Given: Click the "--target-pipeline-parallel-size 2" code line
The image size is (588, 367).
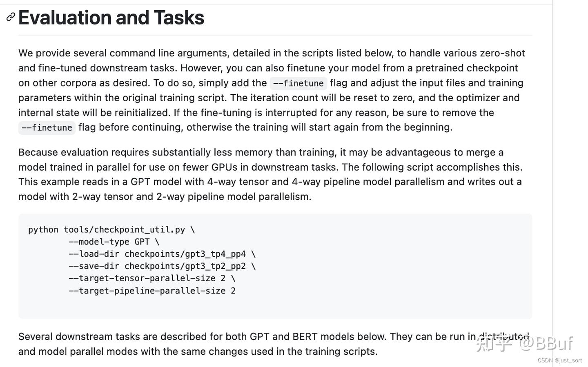Looking at the screenshot, I should (x=151, y=291).
